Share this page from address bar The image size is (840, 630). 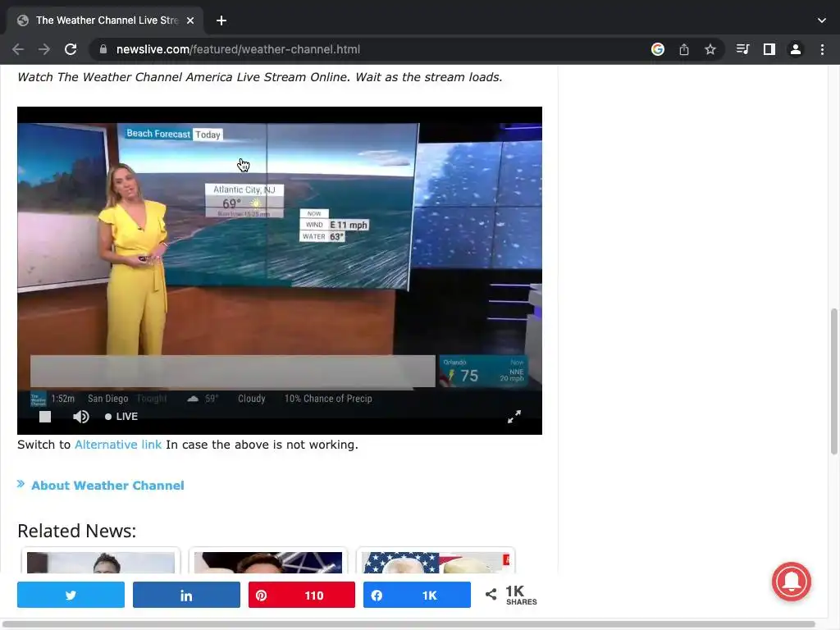coord(684,49)
